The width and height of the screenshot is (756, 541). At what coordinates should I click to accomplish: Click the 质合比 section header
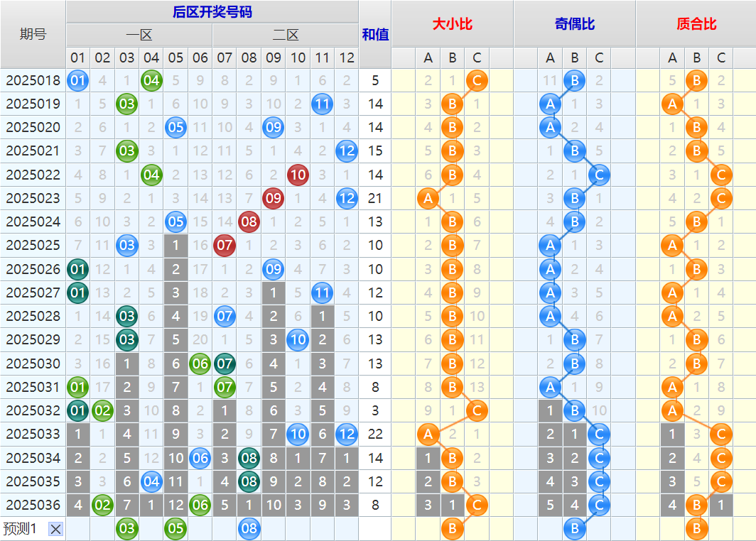pos(696,23)
